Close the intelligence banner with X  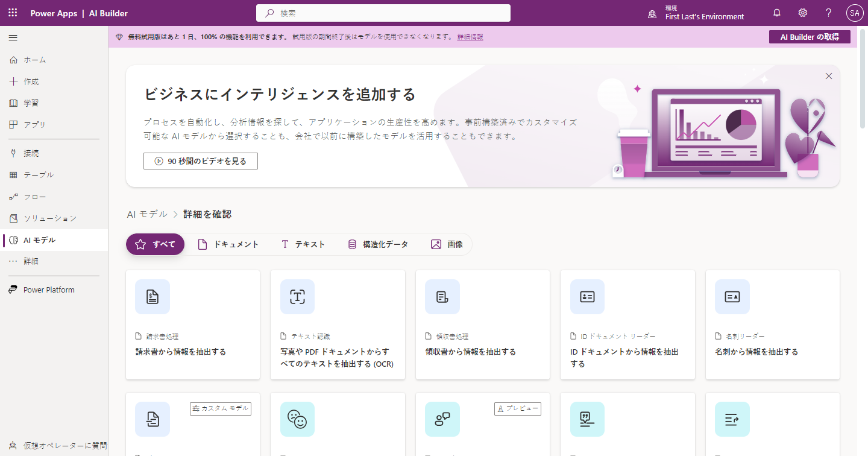pyautogui.click(x=829, y=76)
